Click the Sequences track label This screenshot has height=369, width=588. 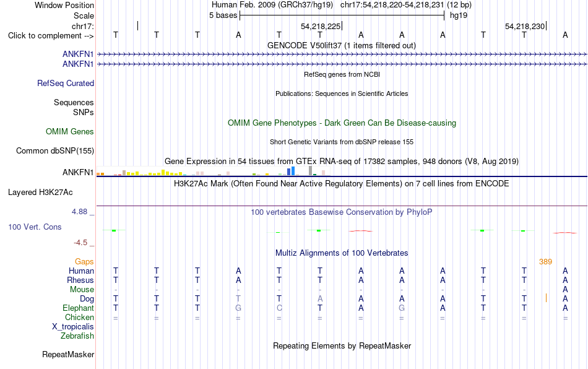tap(74, 102)
